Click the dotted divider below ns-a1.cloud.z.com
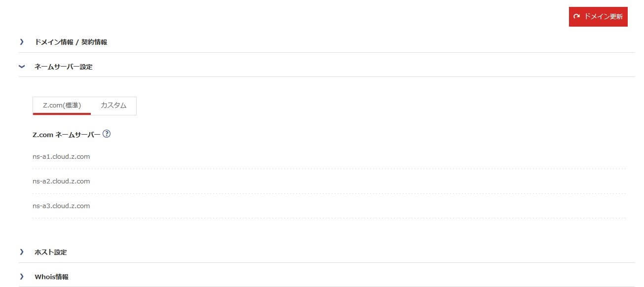Image resolution: width=644 pixels, height=287 pixels. point(329,169)
